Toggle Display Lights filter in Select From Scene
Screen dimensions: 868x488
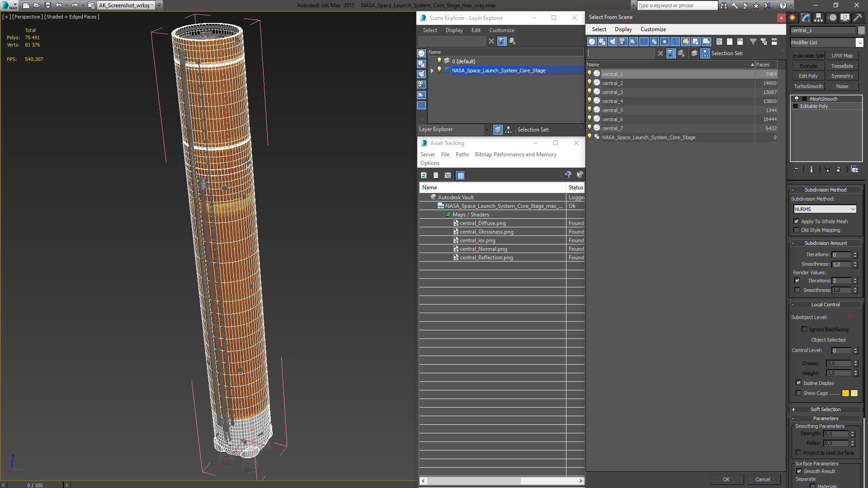(x=613, y=42)
